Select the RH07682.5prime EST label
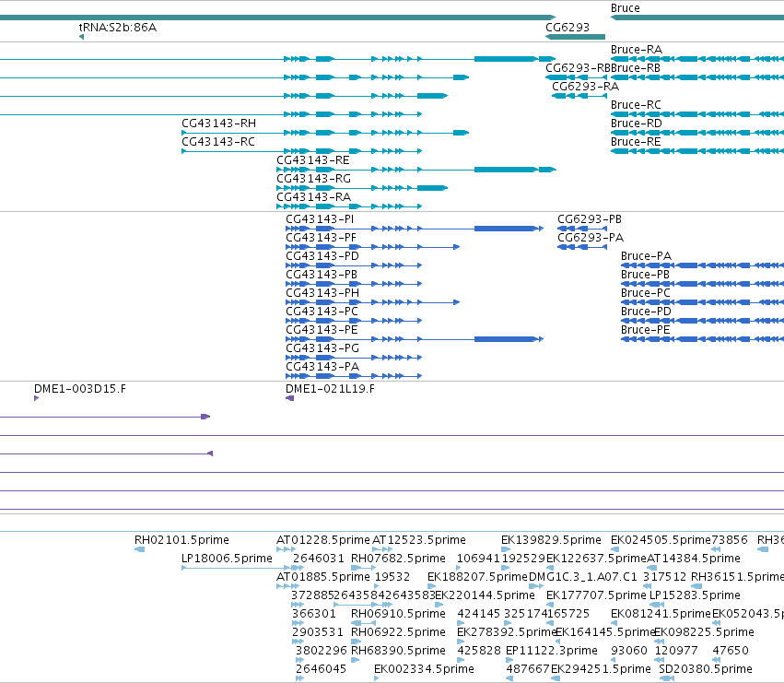 [398, 559]
